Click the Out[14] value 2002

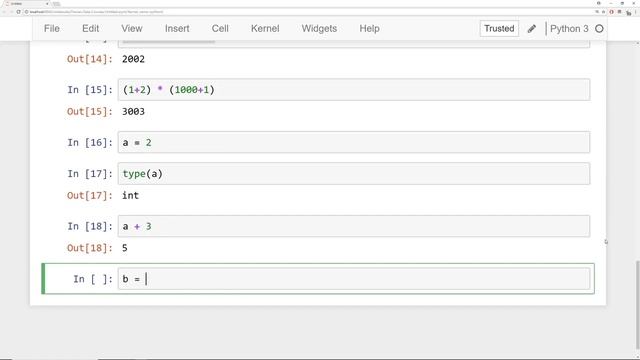[133, 59]
